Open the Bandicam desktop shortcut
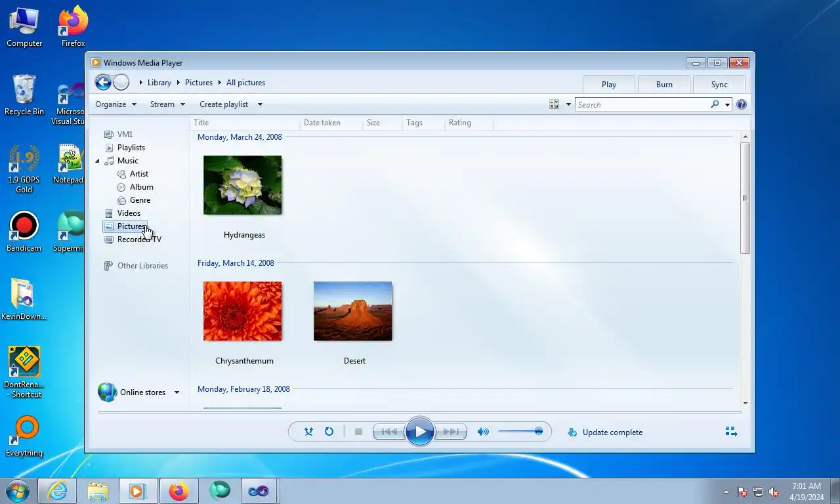Viewport: 840px width, 504px height. tap(24, 232)
